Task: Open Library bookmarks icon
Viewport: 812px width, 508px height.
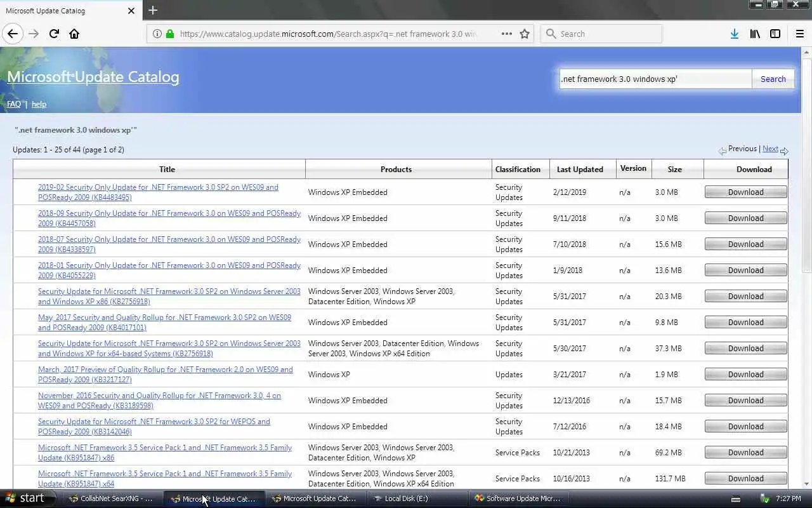Action: pyautogui.click(x=754, y=34)
